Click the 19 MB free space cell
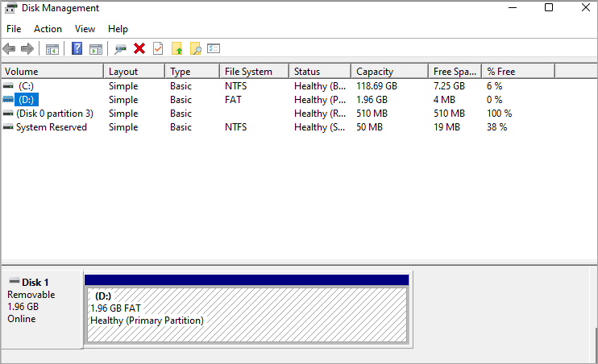The height and width of the screenshot is (364, 598). pyautogui.click(x=446, y=127)
